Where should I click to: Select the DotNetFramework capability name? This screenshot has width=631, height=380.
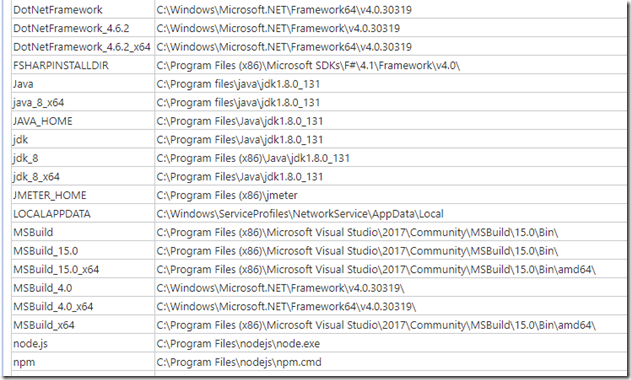(58, 10)
